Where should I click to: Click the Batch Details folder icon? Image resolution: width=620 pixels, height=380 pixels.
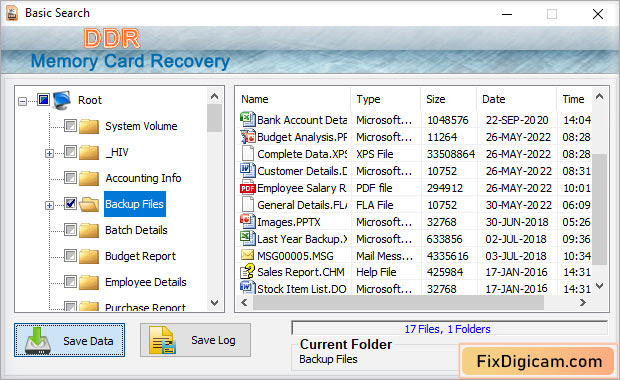coord(89,231)
